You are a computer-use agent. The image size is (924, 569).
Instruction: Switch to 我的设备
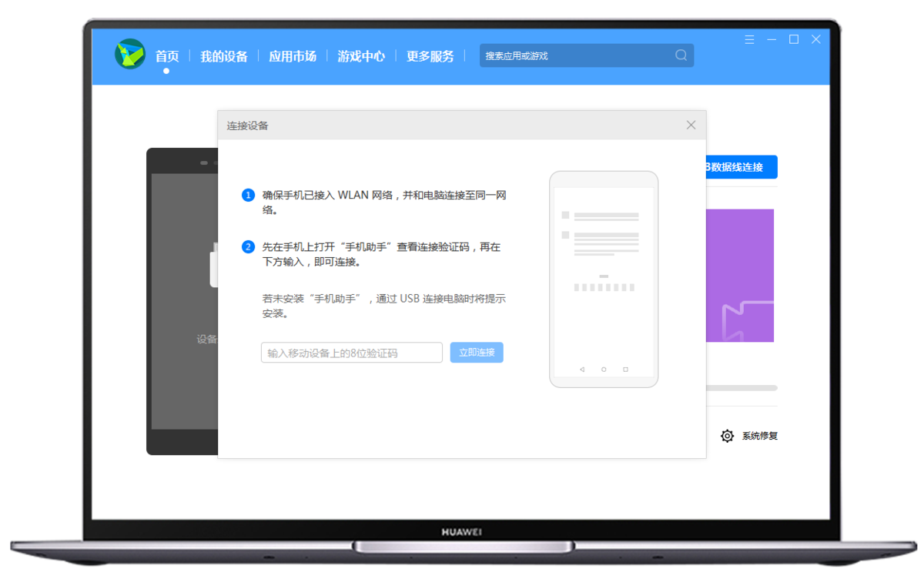click(223, 55)
